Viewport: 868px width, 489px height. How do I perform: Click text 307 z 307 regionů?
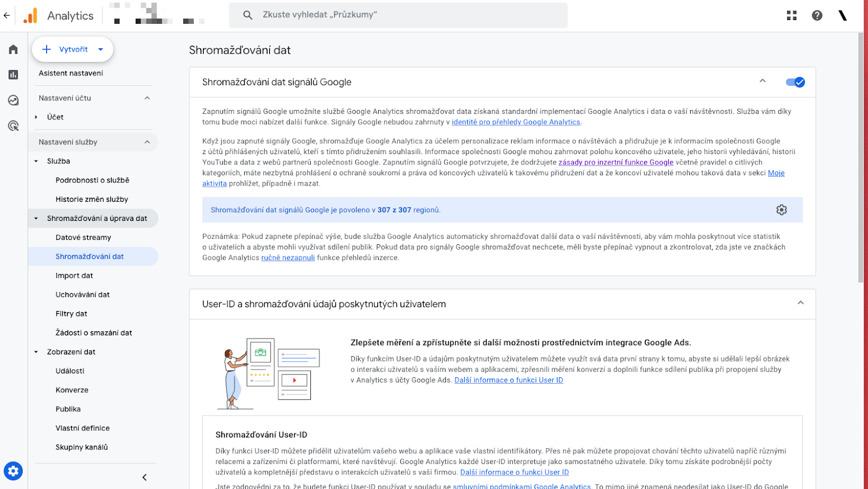click(409, 210)
